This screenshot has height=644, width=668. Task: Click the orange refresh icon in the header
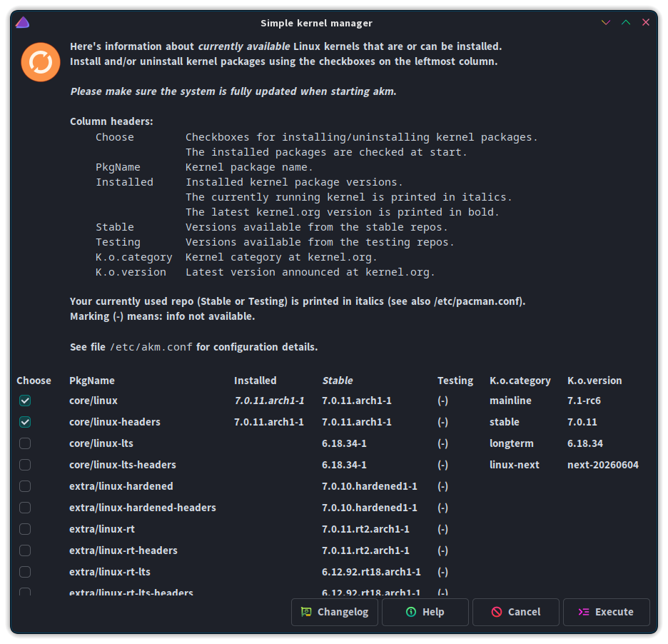coord(41,62)
